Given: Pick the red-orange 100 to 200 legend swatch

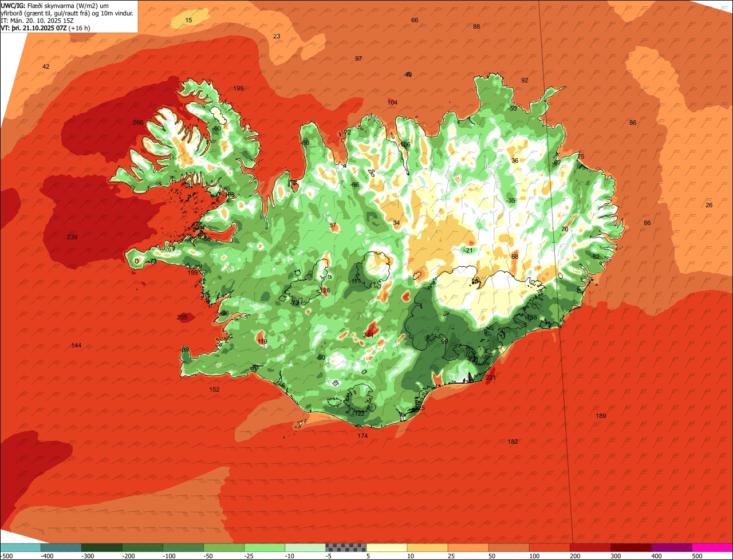Looking at the screenshot, I should pyautogui.click(x=549, y=547).
